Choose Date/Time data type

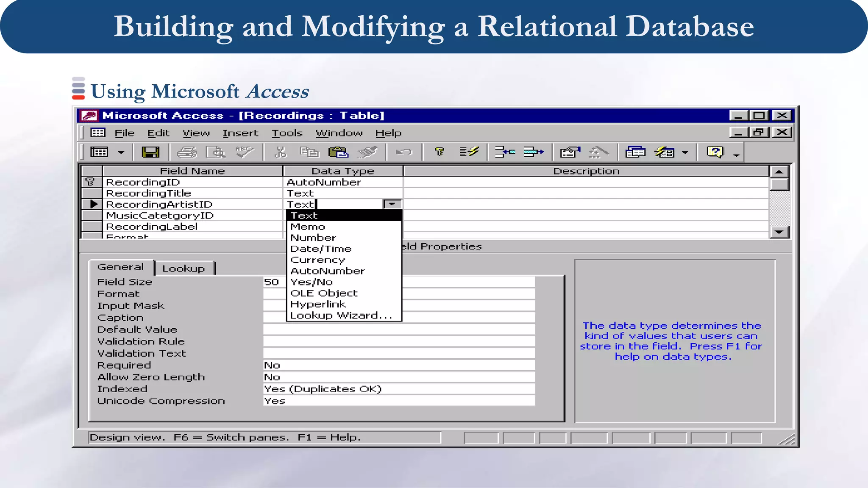[x=344, y=249]
